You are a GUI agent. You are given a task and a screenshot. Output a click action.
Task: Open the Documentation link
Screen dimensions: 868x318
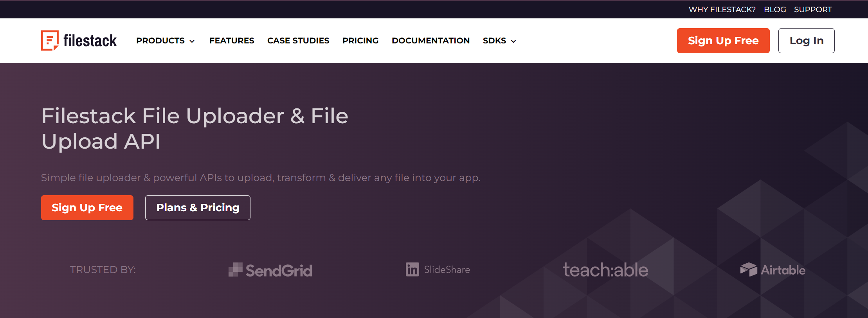(430, 41)
